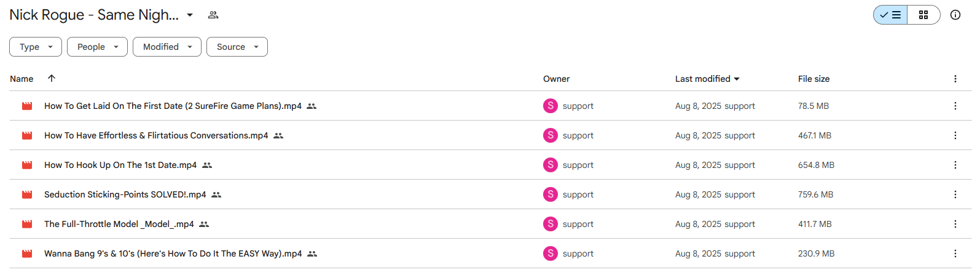Open How To Get Laid On First Date file
This screenshot has width=980, height=275.
pos(173,106)
